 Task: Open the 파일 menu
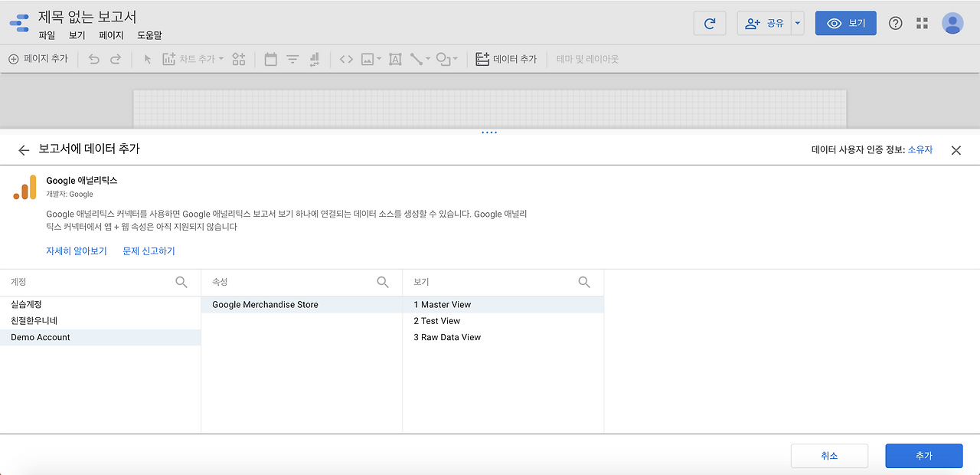point(47,35)
